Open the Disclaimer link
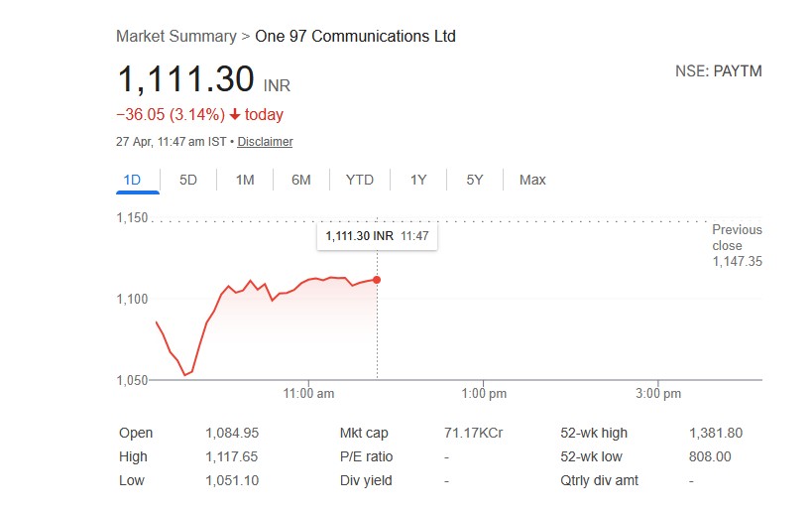The height and width of the screenshot is (511, 812). (265, 142)
